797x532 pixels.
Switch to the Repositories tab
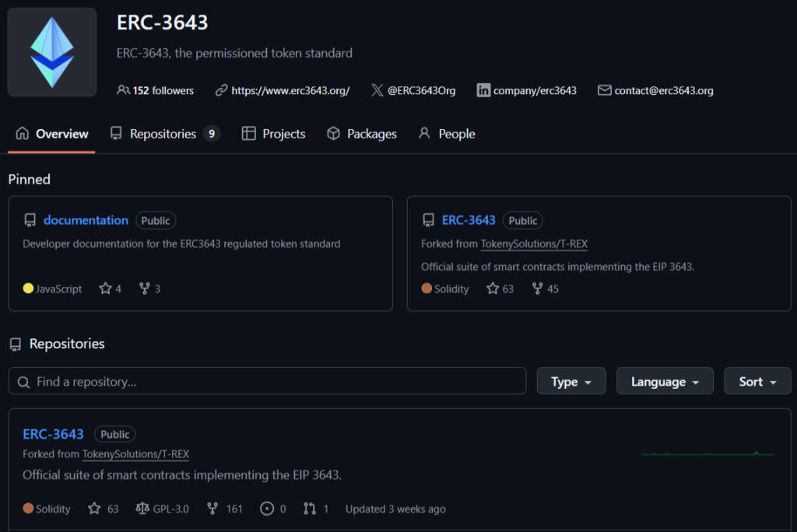[165, 134]
